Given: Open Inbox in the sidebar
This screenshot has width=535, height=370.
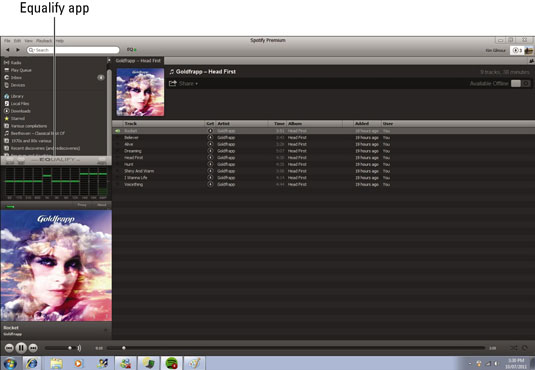Looking at the screenshot, I should (13, 78).
